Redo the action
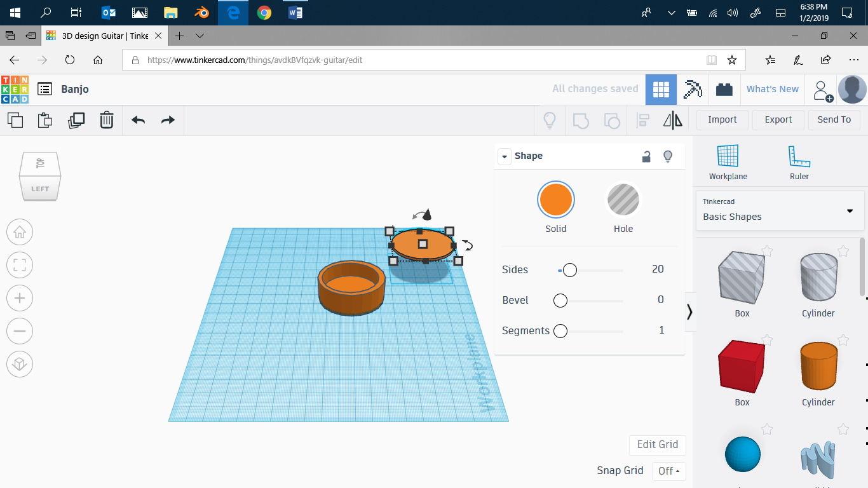This screenshot has width=868, height=488. click(x=168, y=120)
